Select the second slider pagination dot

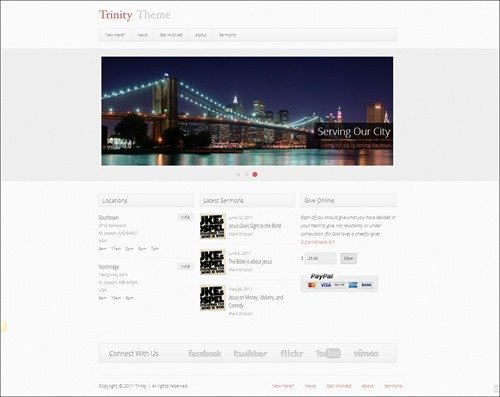[x=247, y=174]
